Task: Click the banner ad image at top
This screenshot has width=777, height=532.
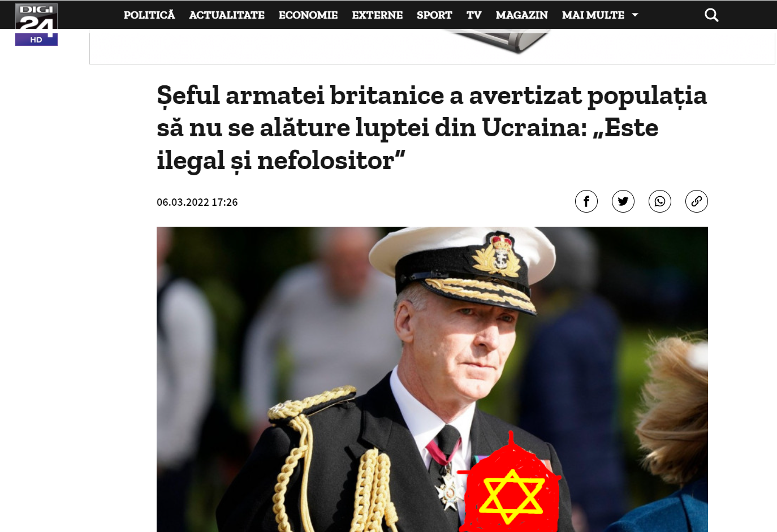Action: (432, 46)
